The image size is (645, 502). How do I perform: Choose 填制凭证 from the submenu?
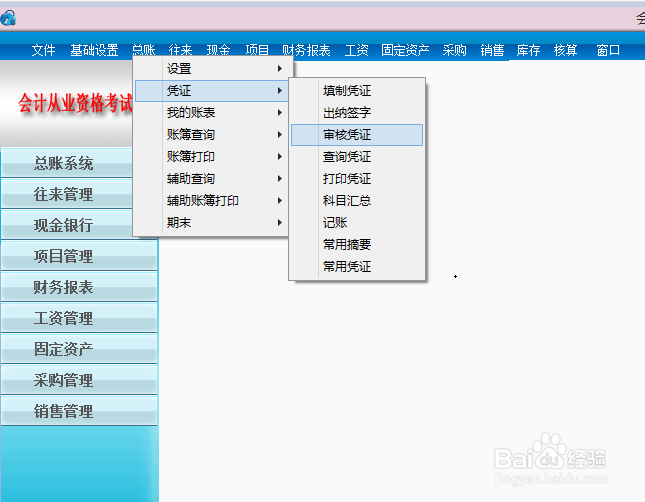click(x=357, y=91)
